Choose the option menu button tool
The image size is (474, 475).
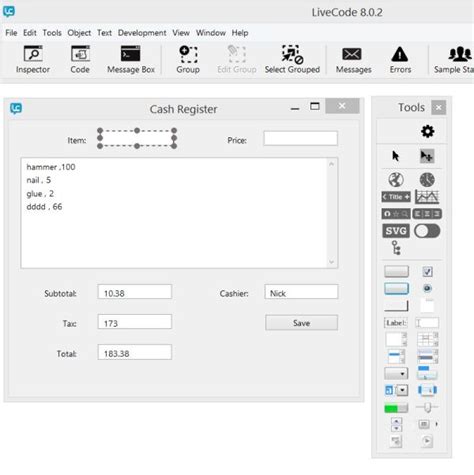coord(396,373)
